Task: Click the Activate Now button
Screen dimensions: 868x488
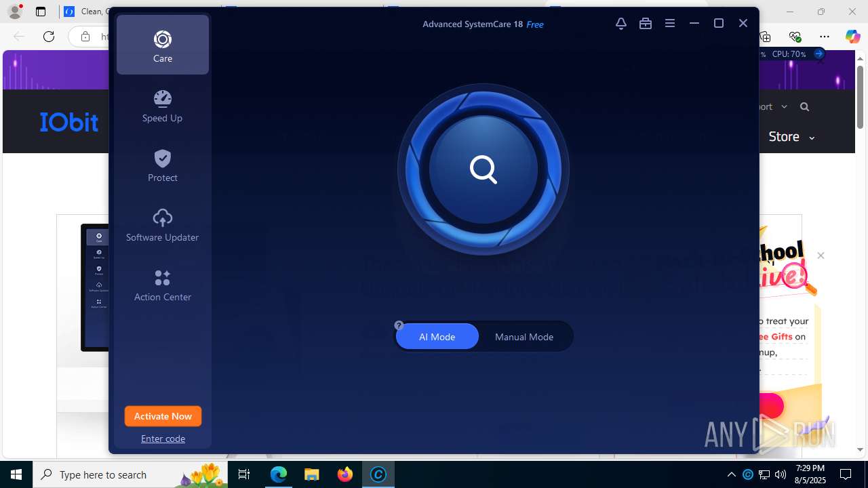Action: point(163,416)
